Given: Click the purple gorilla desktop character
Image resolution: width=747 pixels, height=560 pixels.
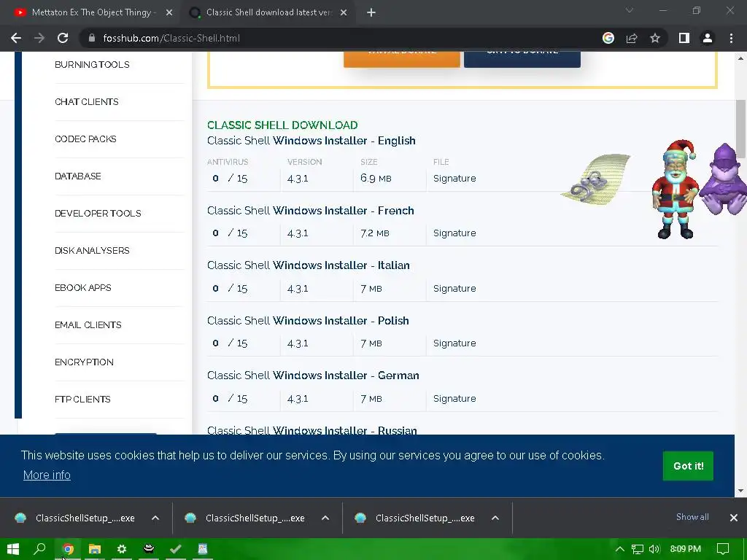Looking at the screenshot, I should [723, 179].
